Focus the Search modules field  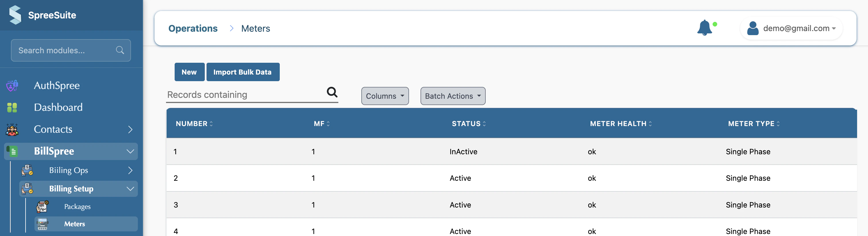coord(71,50)
